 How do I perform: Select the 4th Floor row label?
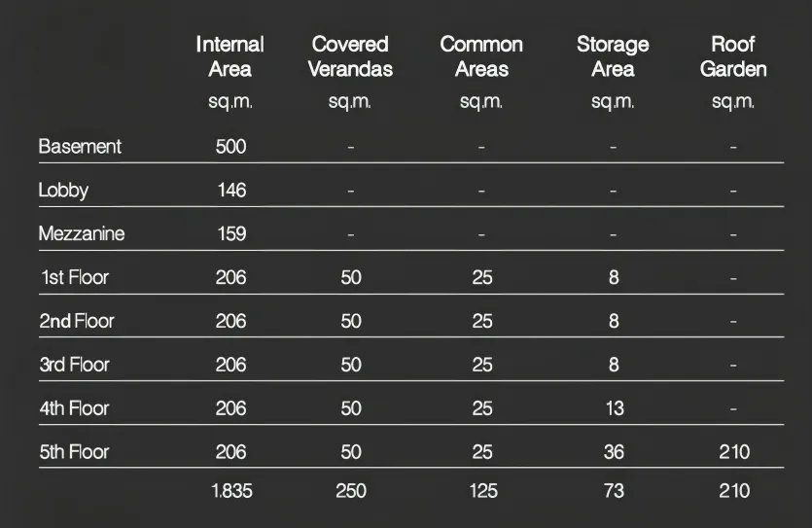pos(75,408)
